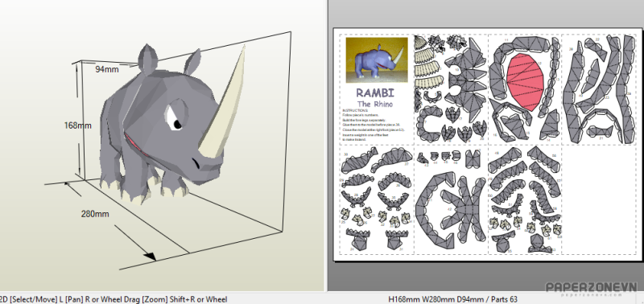Select the pink mouth line on rhino
Screen dimensions: 644x304
(x=137, y=146)
